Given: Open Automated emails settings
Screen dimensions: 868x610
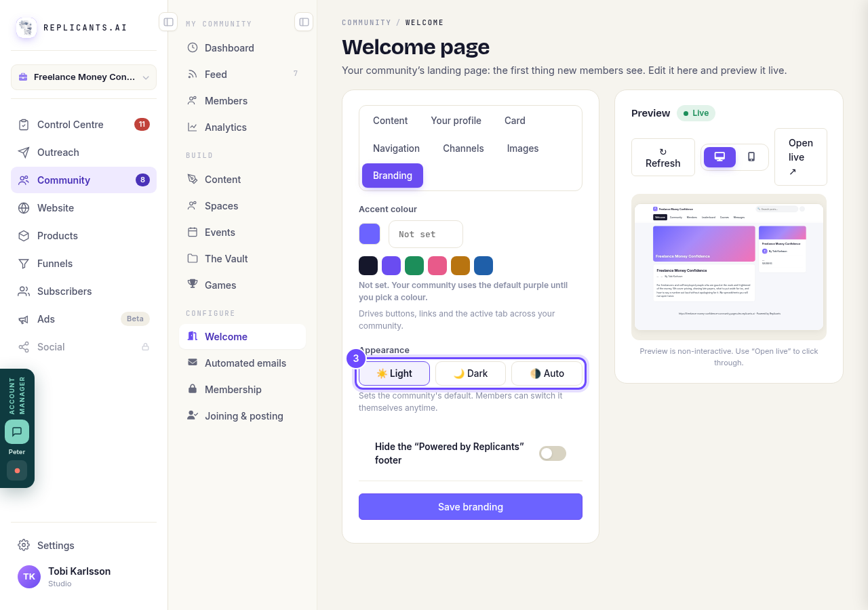Looking at the screenshot, I should pyautogui.click(x=243, y=363).
